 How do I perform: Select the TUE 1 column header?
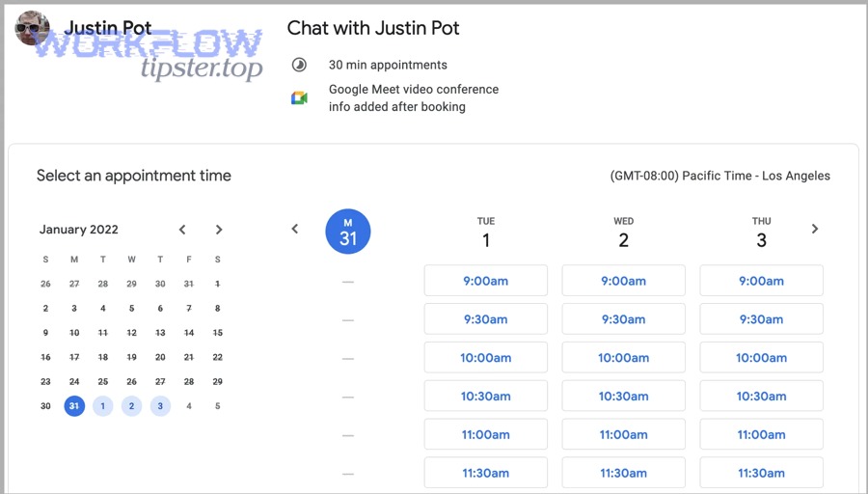pyautogui.click(x=485, y=233)
